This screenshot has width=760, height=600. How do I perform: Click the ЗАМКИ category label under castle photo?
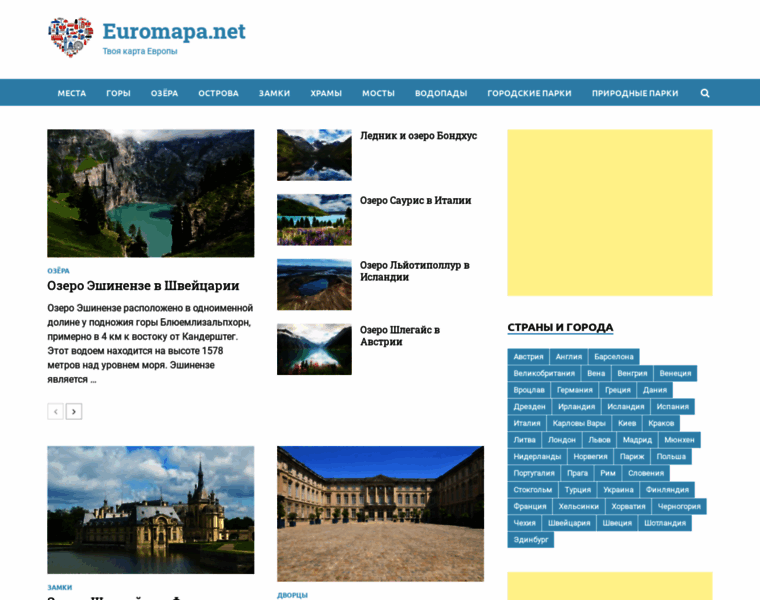(60, 587)
